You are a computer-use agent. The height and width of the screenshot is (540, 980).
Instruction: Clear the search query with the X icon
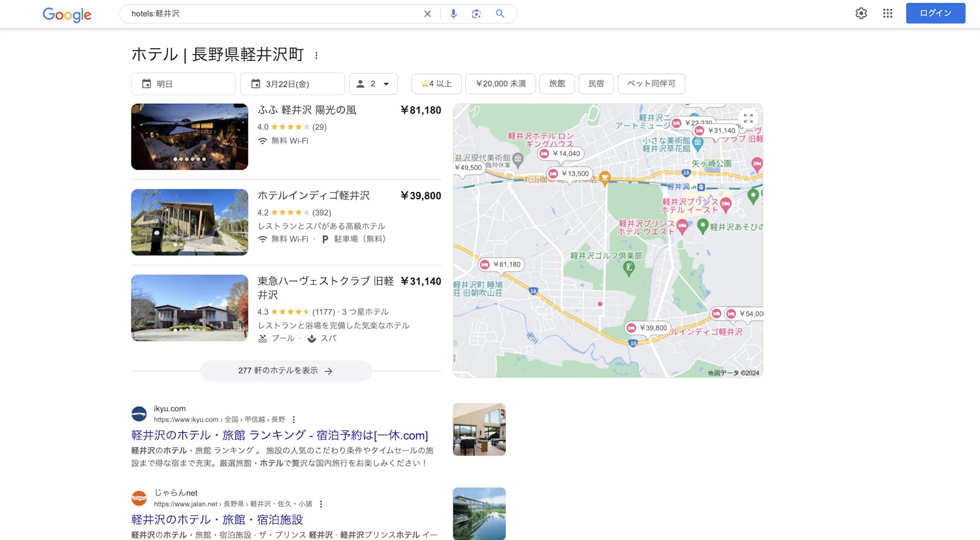(x=427, y=14)
